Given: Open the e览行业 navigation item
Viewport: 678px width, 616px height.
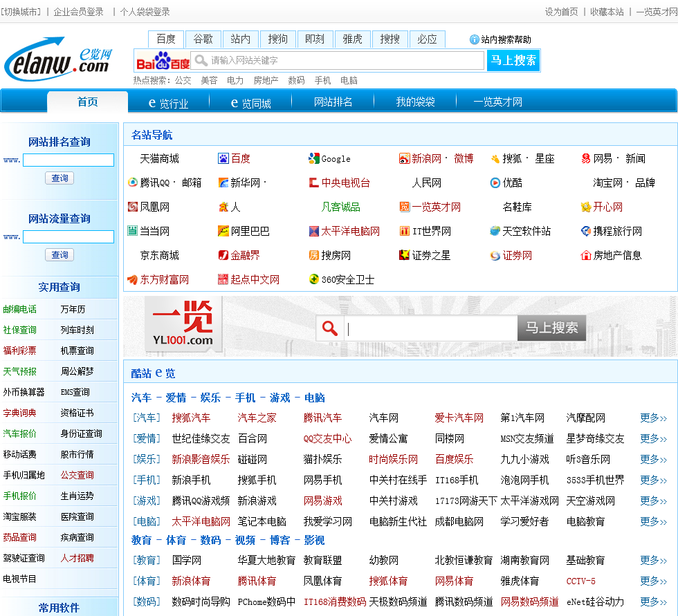Looking at the screenshot, I should coord(168,103).
